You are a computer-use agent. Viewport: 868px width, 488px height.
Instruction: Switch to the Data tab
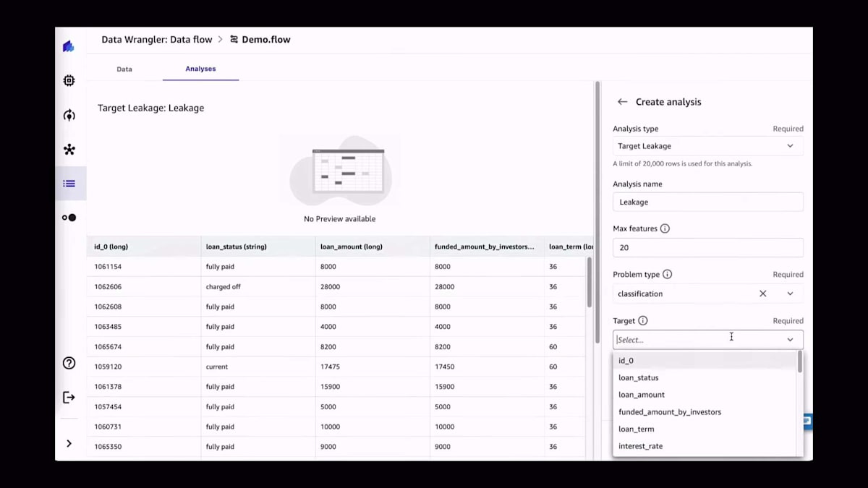(x=124, y=69)
